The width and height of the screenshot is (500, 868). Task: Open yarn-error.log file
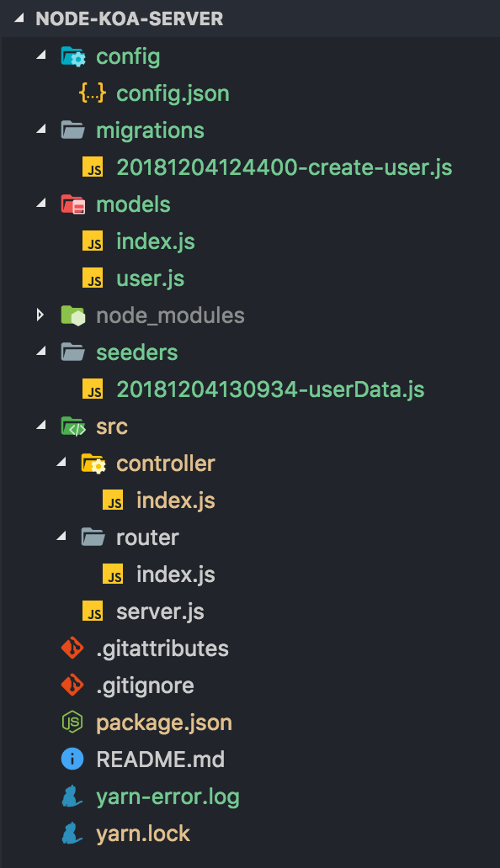click(x=168, y=797)
